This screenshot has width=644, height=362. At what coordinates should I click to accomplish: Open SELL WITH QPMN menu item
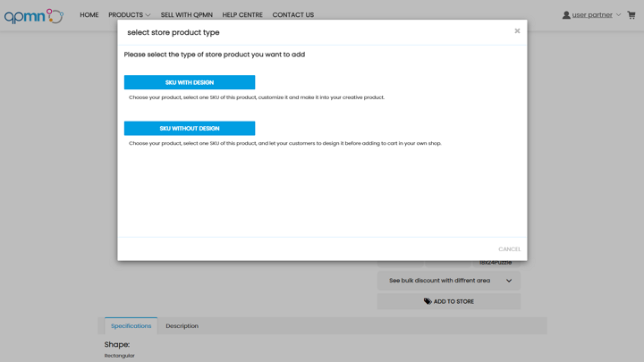[187, 15]
